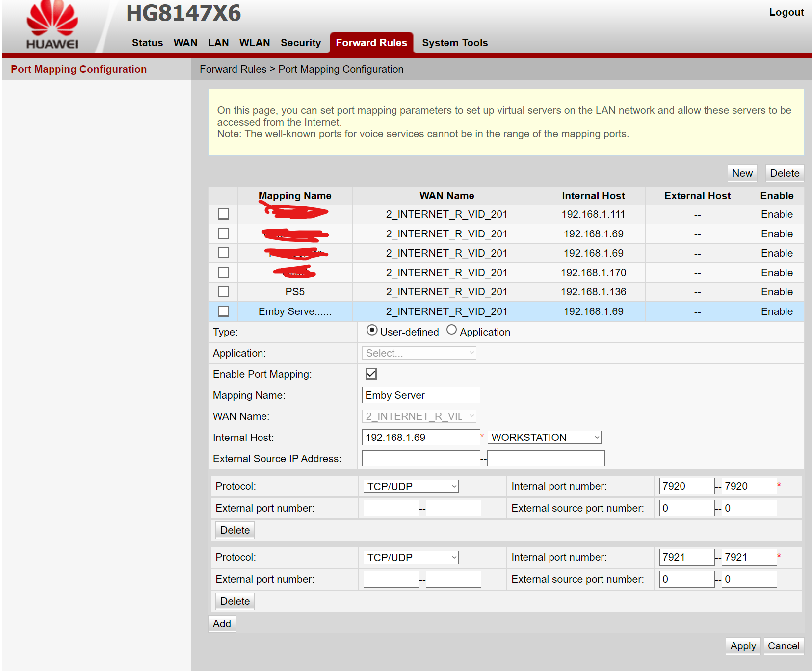This screenshot has width=812, height=671.
Task: Switch to the WLAN tab
Action: [255, 43]
